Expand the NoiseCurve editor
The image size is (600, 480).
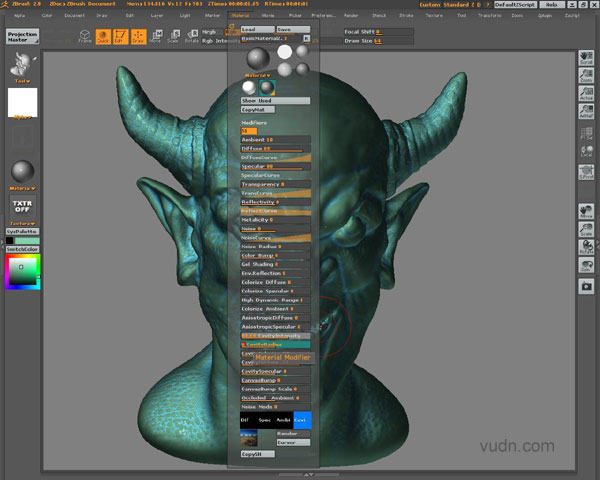pyautogui.click(x=276, y=238)
